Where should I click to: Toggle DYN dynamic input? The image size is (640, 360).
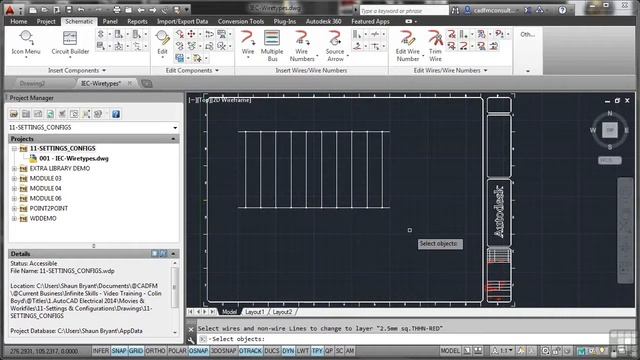[x=288, y=351]
